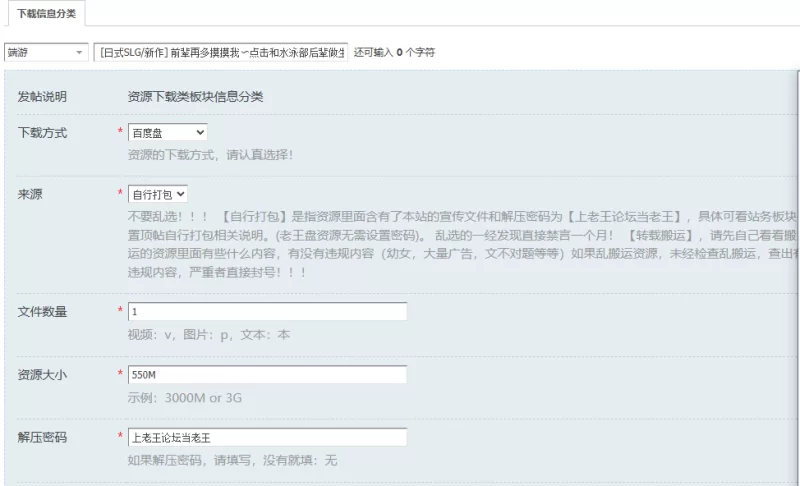Click the 解压密码 field showing 上老王论坛当老王
The image size is (800, 486).
267,438
